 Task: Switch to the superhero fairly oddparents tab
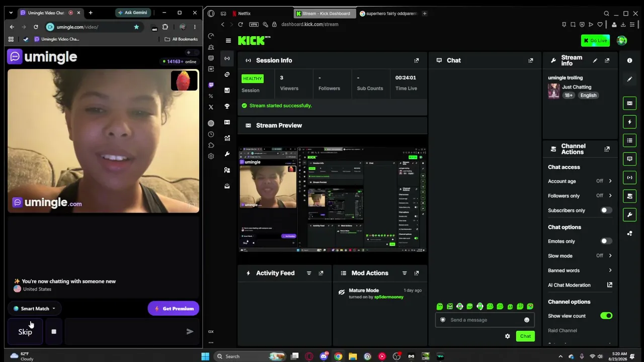(x=388, y=14)
